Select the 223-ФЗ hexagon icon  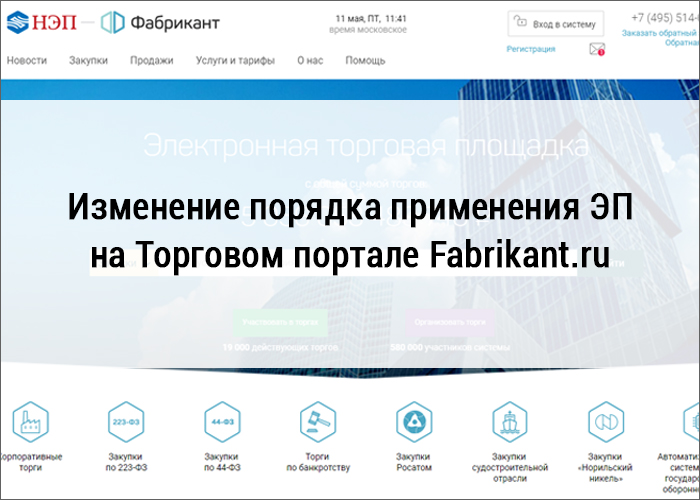[x=126, y=421]
